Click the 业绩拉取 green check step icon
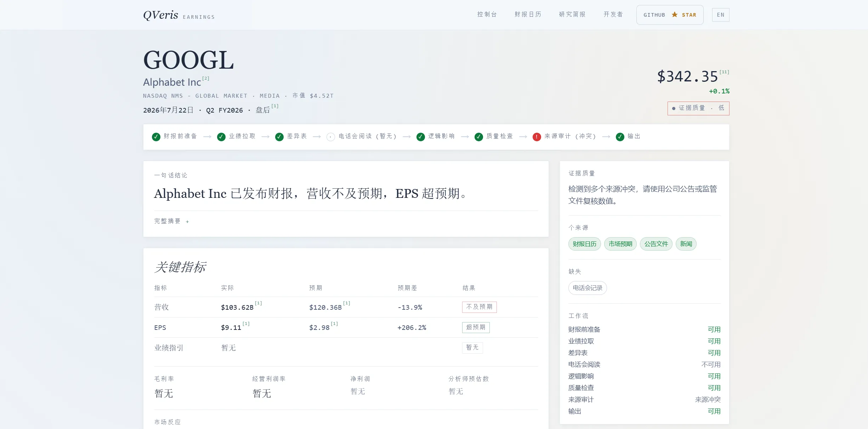Viewport: 868px width, 429px height. pos(221,137)
